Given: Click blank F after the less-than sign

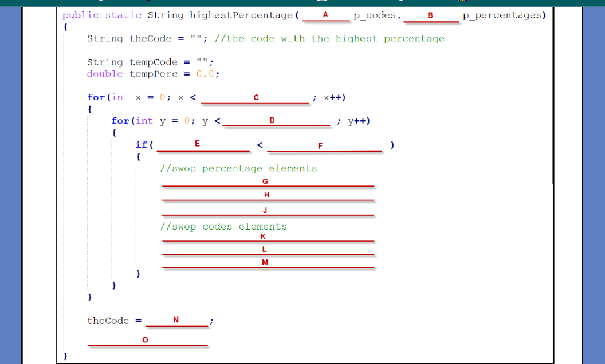Looking at the screenshot, I should point(325,148).
